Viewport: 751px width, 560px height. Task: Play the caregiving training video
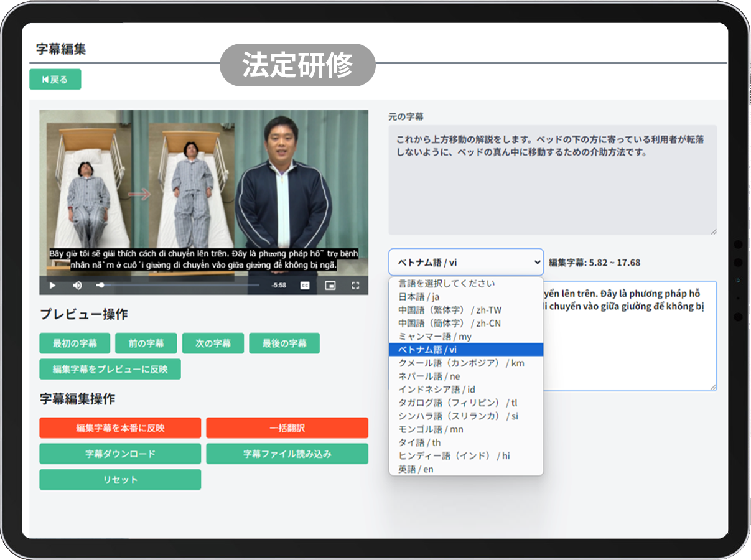(52, 286)
